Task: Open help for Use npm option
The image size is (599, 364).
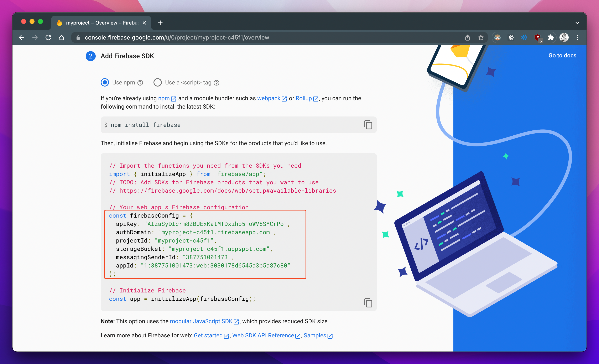Action: pyautogui.click(x=140, y=83)
